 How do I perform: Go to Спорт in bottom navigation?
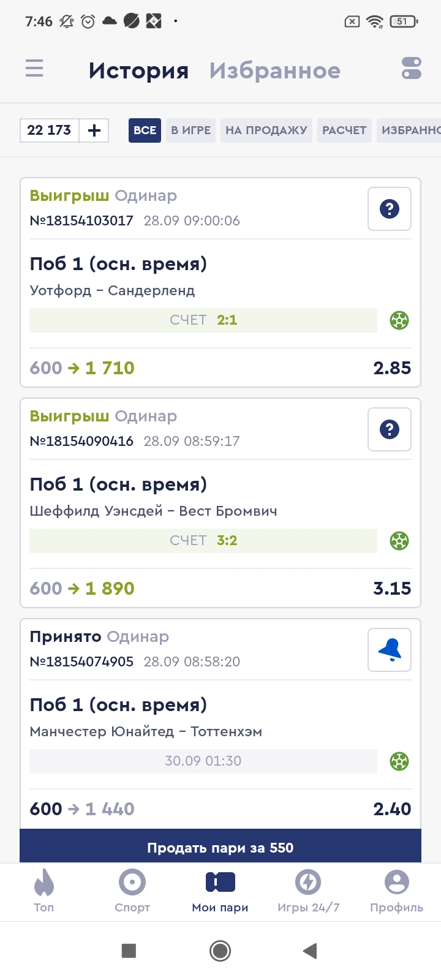[132, 891]
